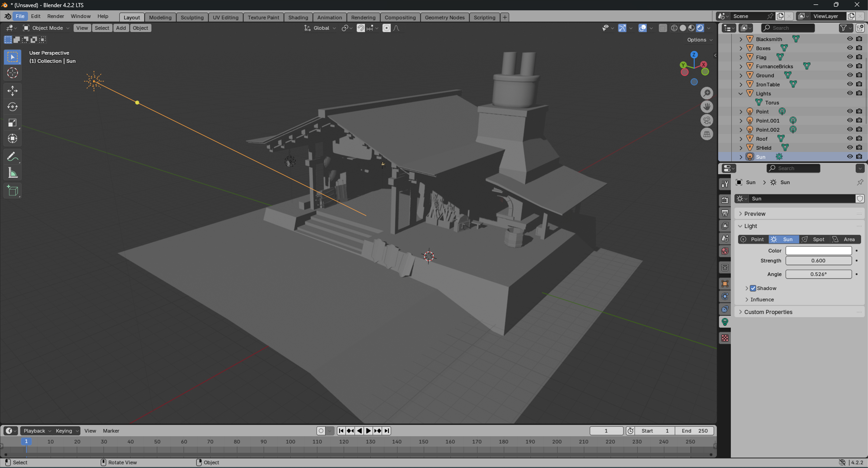Image resolution: width=868 pixels, height=468 pixels.
Task: Switch to the Render Properties tab
Action: [725, 200]
